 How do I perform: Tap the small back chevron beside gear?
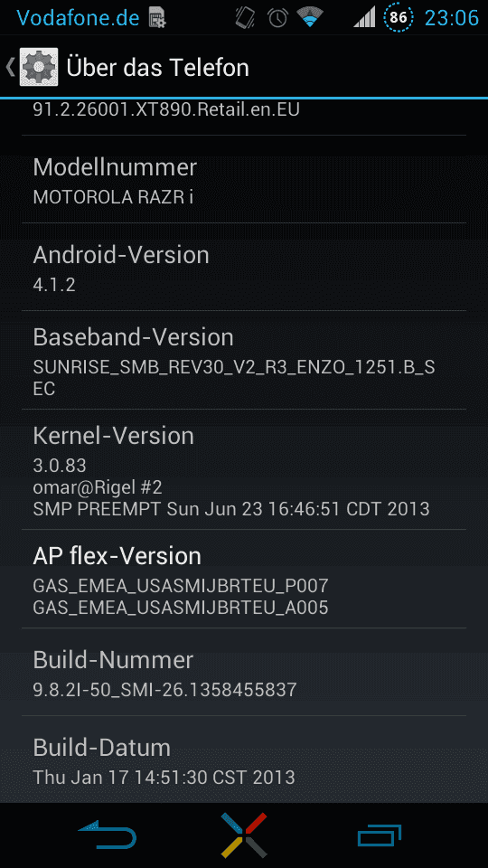point(10,67)
